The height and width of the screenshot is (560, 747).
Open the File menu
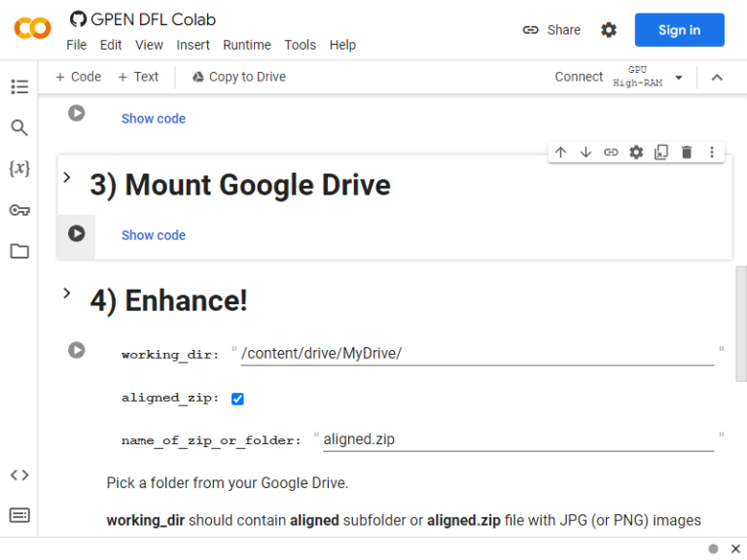[76, 45]
